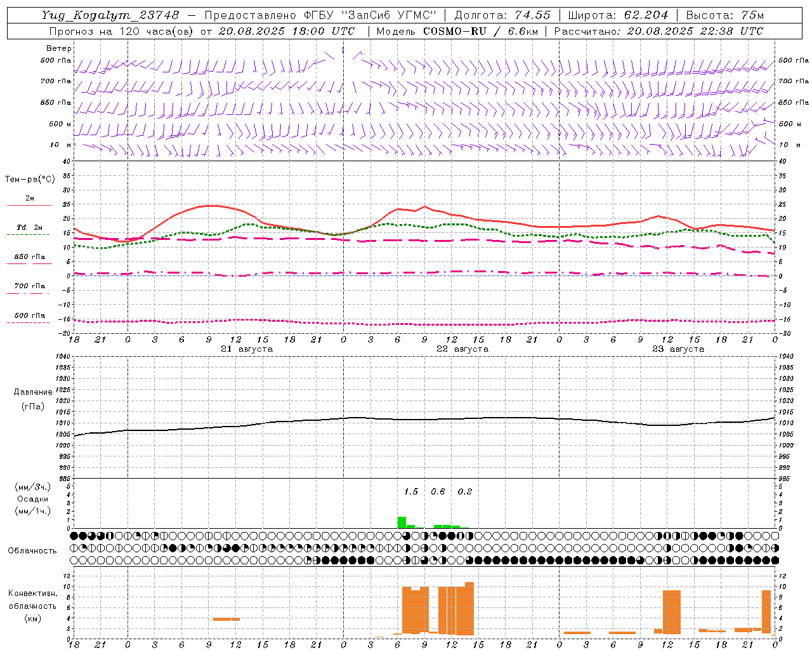Image resolution: width=812 pixels, height=650 pixels.
Task: Click the 0.2 precipitation total value
Action: pyautogui.click(x=465, y=491)
